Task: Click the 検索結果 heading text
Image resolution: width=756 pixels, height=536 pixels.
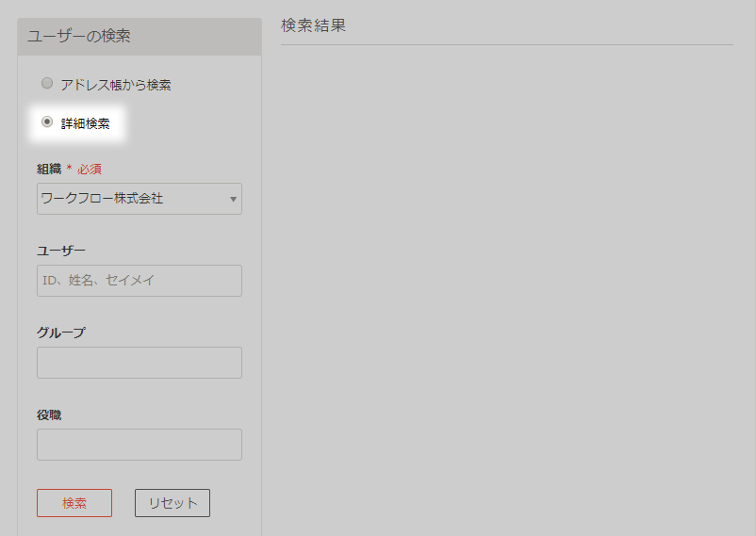Action: (313, 25)
